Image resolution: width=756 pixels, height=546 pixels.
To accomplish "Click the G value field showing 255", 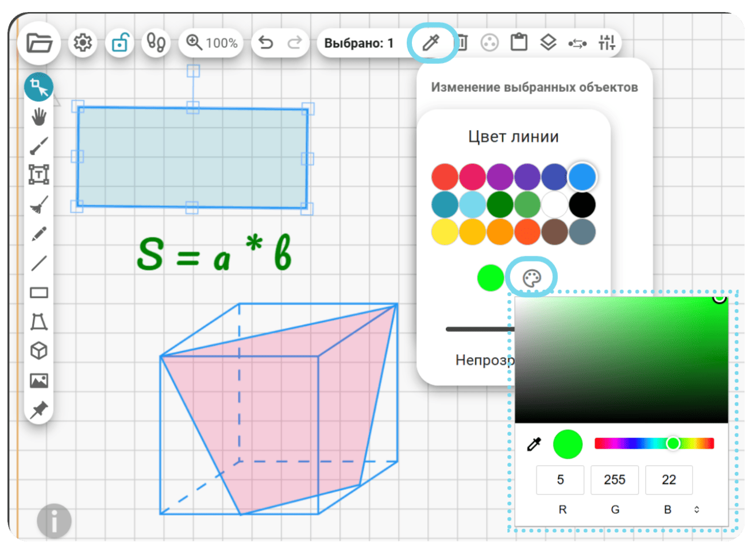I will (615, 480).
